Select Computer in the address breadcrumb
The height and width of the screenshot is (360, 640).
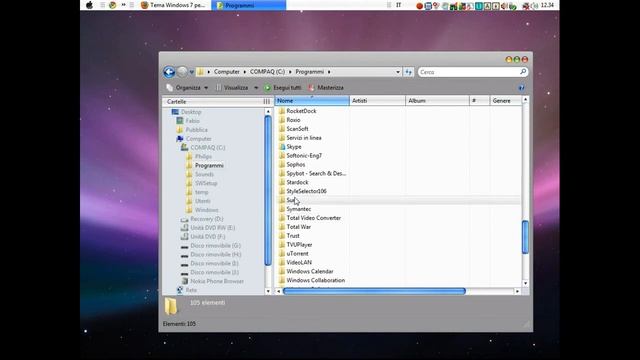pyautogui.click(x=227, y=72)
